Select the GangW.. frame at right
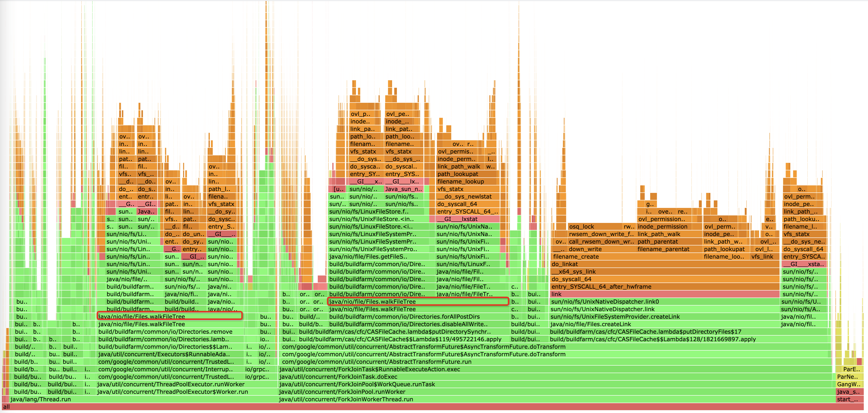 [x=849, y=384]
